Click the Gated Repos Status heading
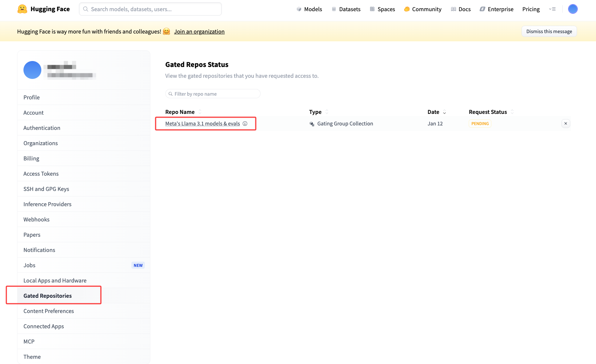 click(x=197, y=64)
